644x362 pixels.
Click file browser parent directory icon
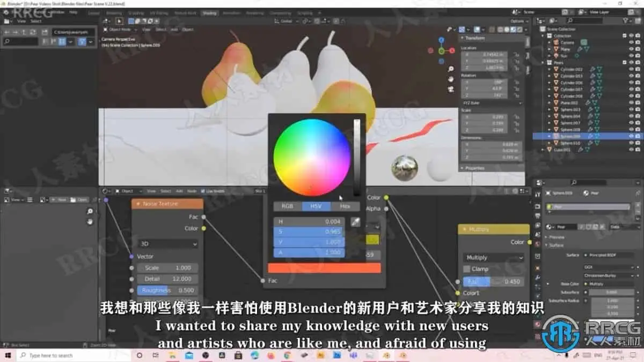tap(24, 32)
